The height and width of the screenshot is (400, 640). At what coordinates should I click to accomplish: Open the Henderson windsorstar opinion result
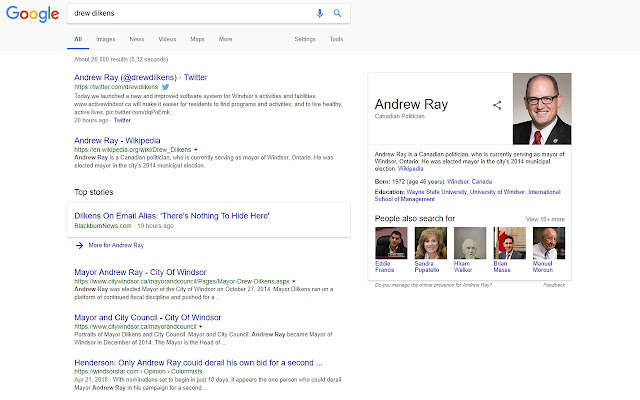coord(198,363)
